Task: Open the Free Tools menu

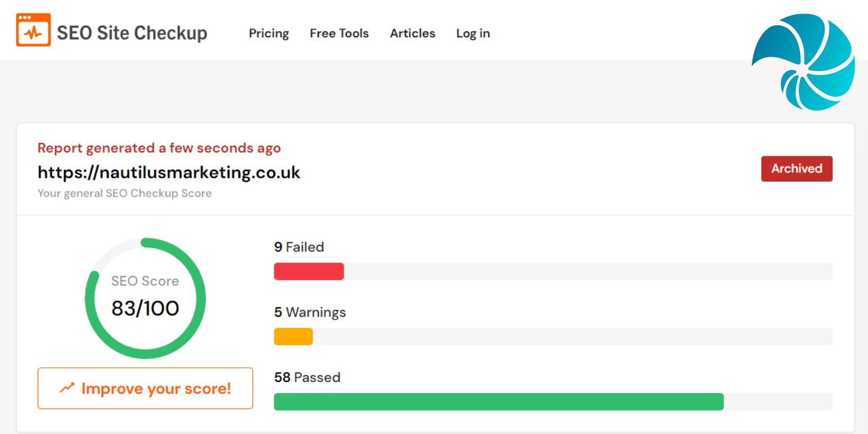Action: 339,34
